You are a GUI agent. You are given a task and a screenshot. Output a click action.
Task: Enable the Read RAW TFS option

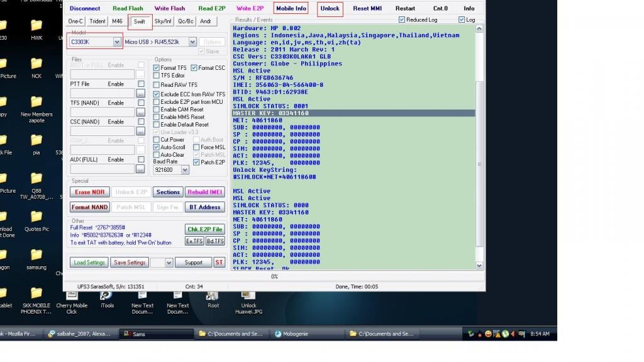(157, 85)
